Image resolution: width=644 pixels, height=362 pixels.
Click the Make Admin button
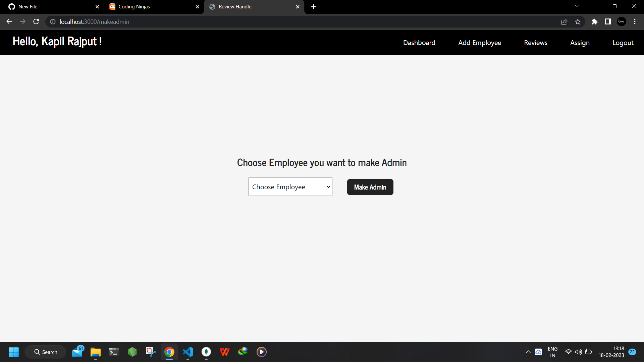pos(370,187)
